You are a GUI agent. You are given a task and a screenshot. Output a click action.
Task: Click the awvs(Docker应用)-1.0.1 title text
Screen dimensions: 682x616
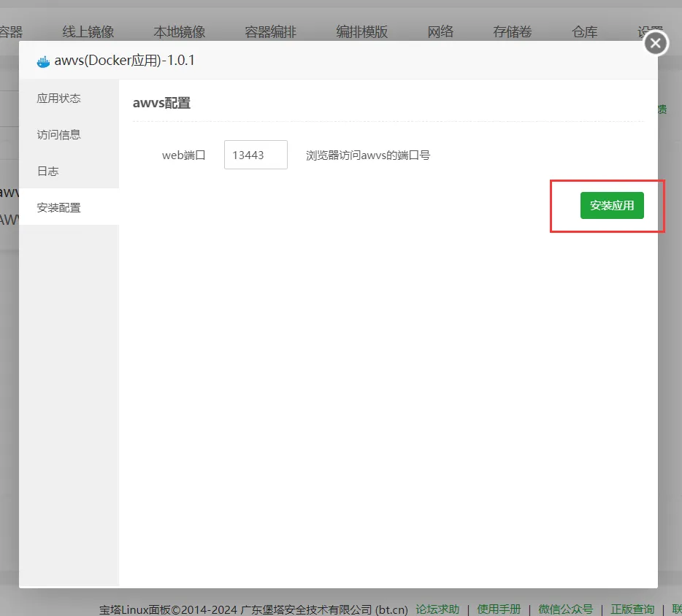[124, 61]
